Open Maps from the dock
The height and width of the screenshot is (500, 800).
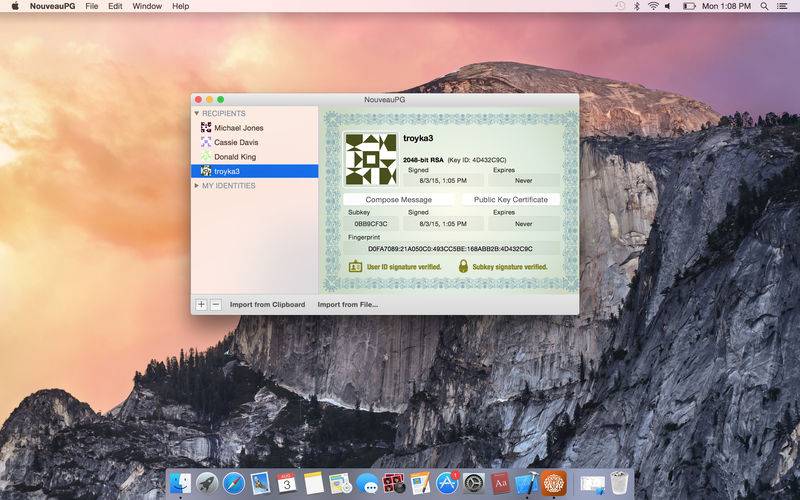(x=340, y=483)
